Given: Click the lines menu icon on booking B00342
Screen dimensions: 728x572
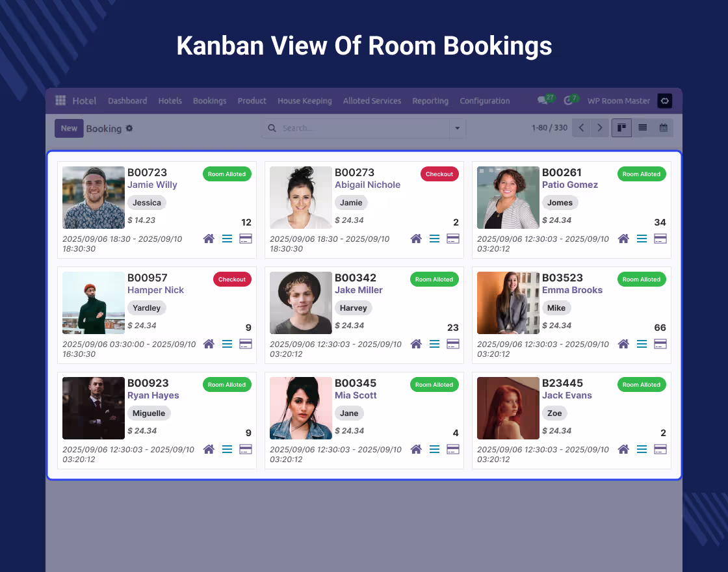Looking at the screenshot, I should click(435, 344).
